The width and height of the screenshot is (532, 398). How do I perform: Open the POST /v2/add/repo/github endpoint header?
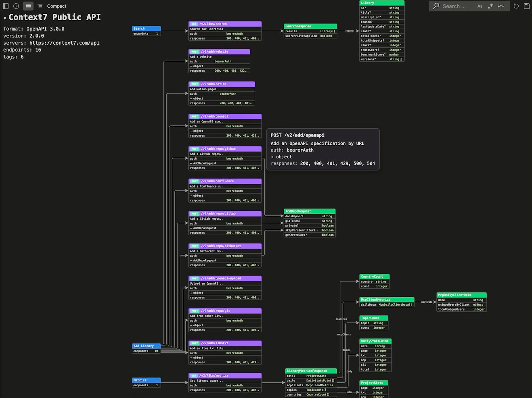tap(225, 149)
